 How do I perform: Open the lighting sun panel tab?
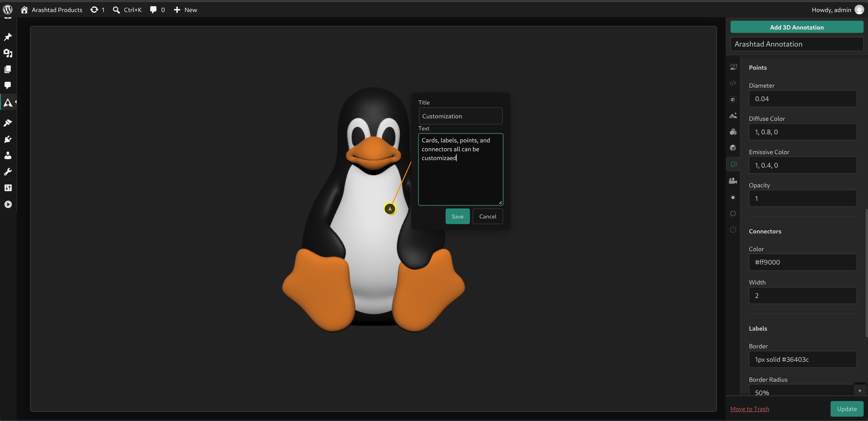click(x=733, y=198)
